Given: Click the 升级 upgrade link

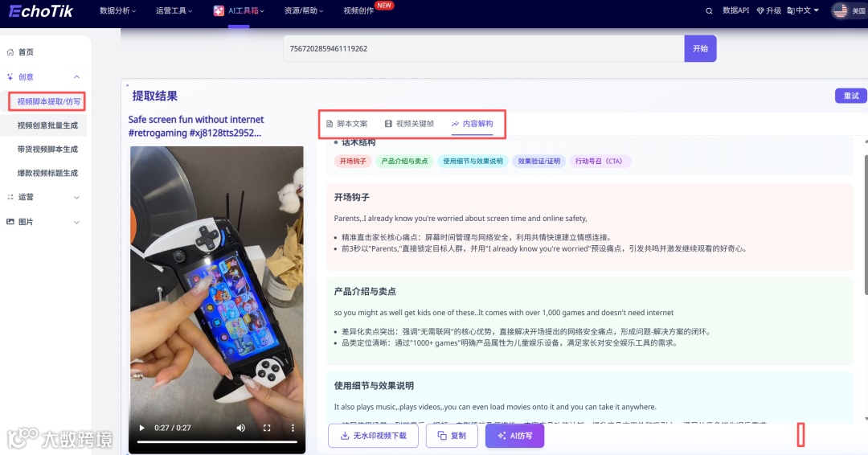Looking at the screenshot, I should [769, 10].
